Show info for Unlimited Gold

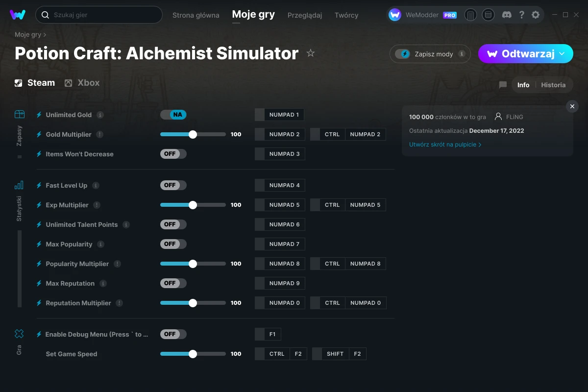pos(100,115)
